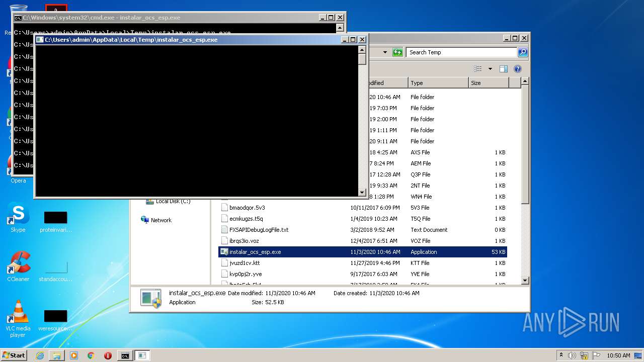Click the network tray icon
This screenshot has height=362, width=644.
point(585,355)
